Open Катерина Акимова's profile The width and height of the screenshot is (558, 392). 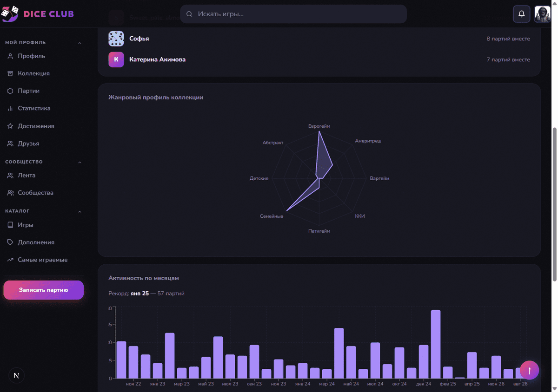(157, 59)
